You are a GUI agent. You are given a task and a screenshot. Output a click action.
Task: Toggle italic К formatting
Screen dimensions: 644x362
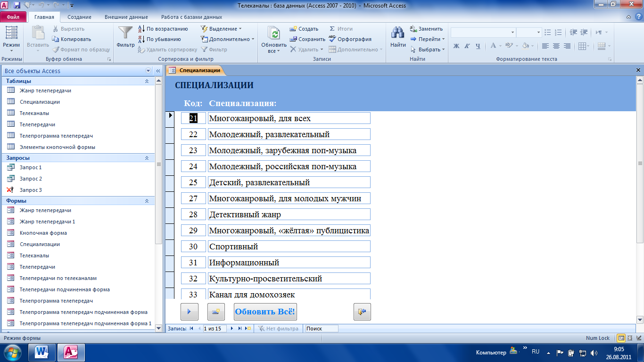pos(467,46)
